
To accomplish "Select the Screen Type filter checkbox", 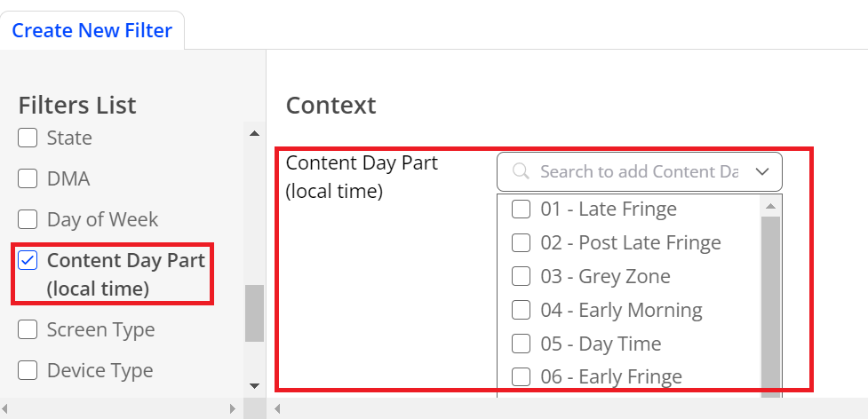I will (x=28, y=329).
